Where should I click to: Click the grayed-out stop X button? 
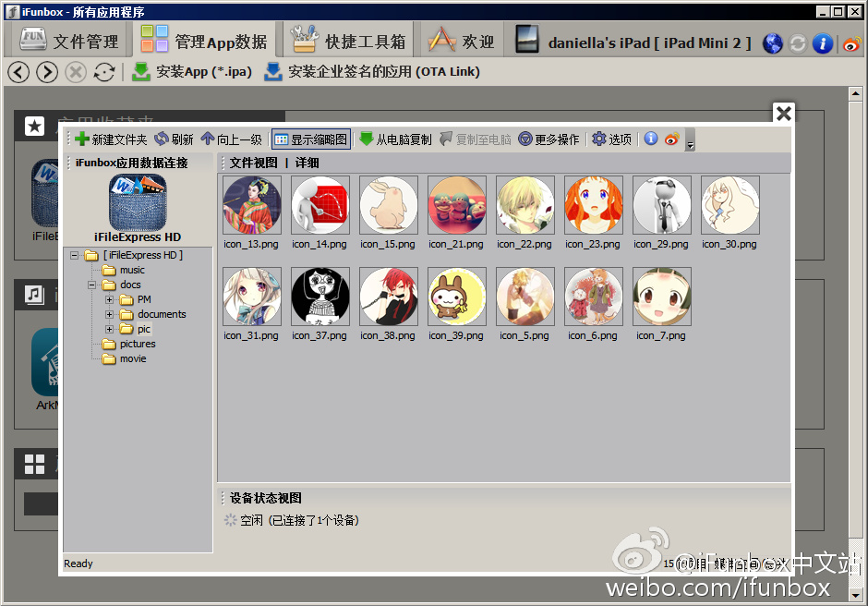coord(76,72)
